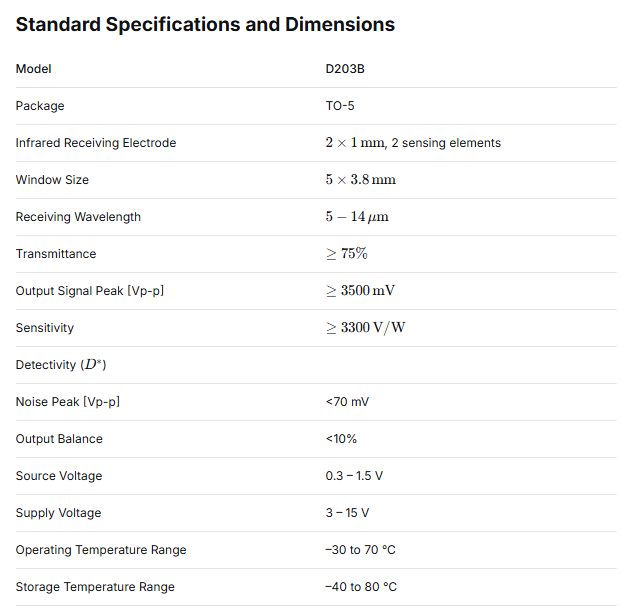
Task: Click the Standard Specifications and Dimensions heading
Action: tap(205, 24)
